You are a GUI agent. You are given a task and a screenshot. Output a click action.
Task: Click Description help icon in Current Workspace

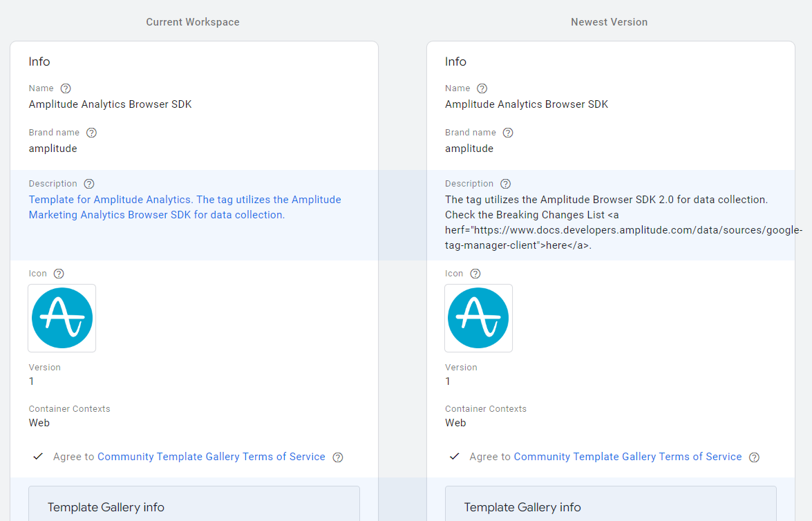[x=89, y=184]
